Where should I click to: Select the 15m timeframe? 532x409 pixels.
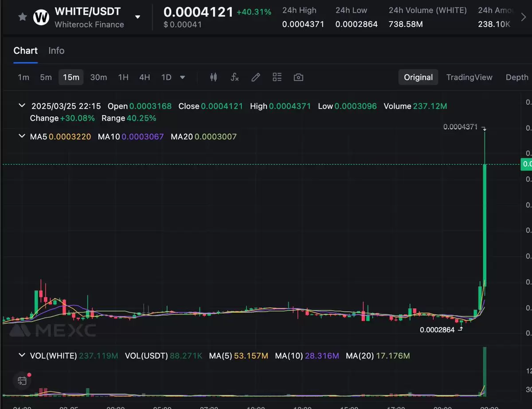pyautogui.click(x=71, y=77)
